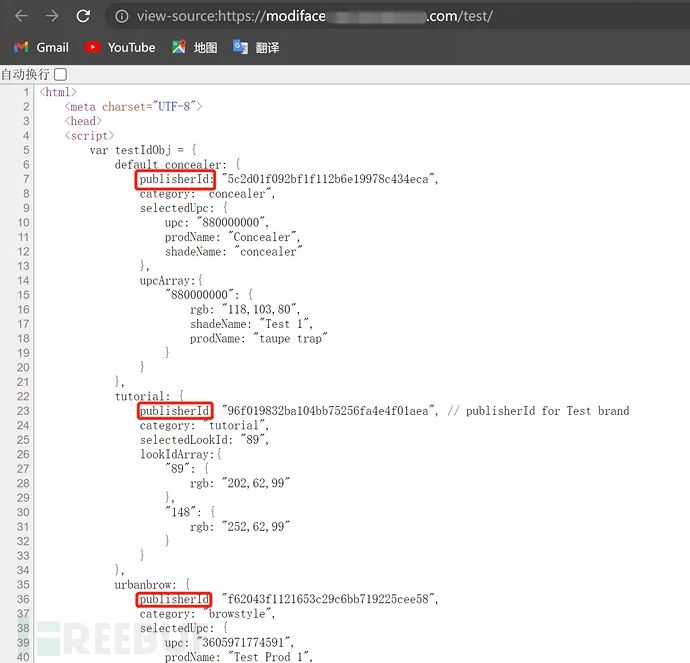690x663 pixels.
Task: Click 'prodName: "Concealer"' line
Action: coord(232,237)
